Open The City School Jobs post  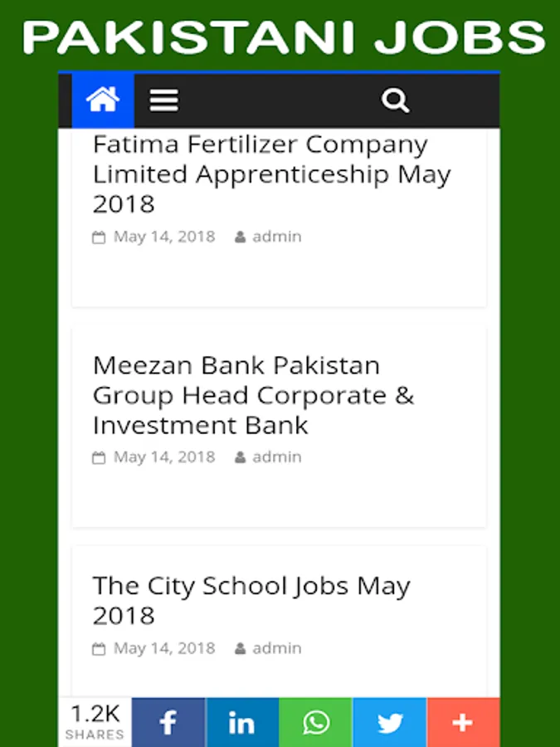coord(251,600)
